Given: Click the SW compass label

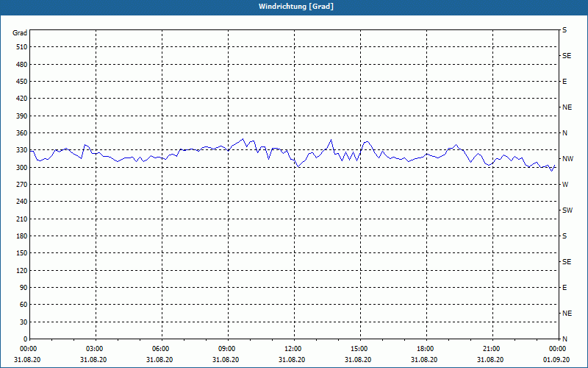Looking at the screenshot, I should point(567,210).
